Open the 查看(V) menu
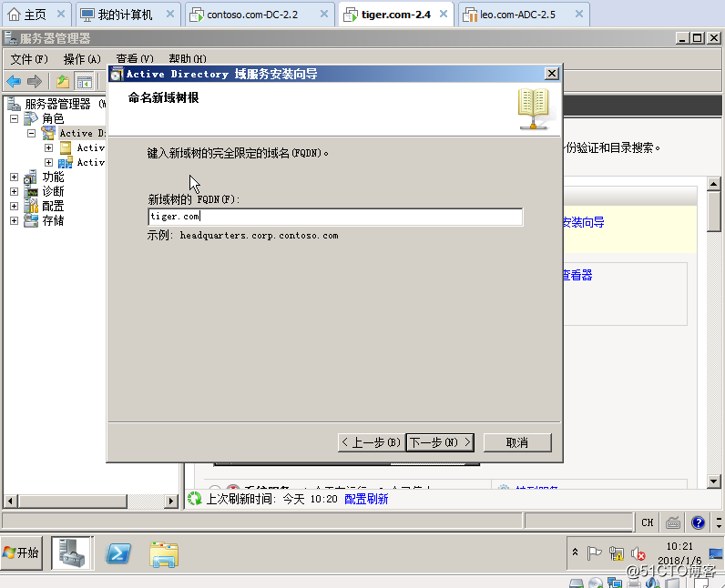 (135, 59)
